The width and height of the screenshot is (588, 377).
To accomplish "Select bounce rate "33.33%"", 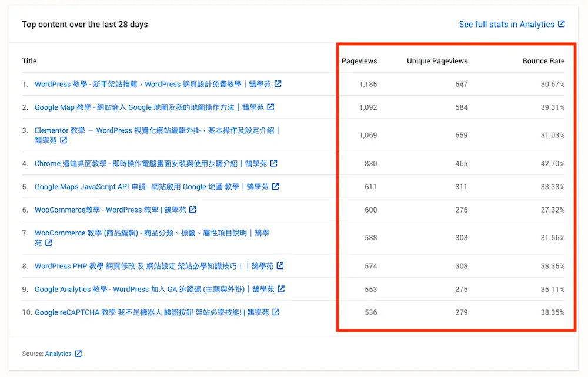I will [552, 187].
